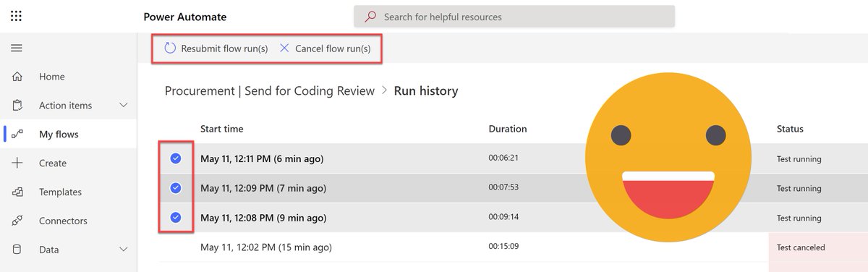Click the search magnifier icon
The height and width of the screenshot is (272, 868).
[x=370, y=16]
